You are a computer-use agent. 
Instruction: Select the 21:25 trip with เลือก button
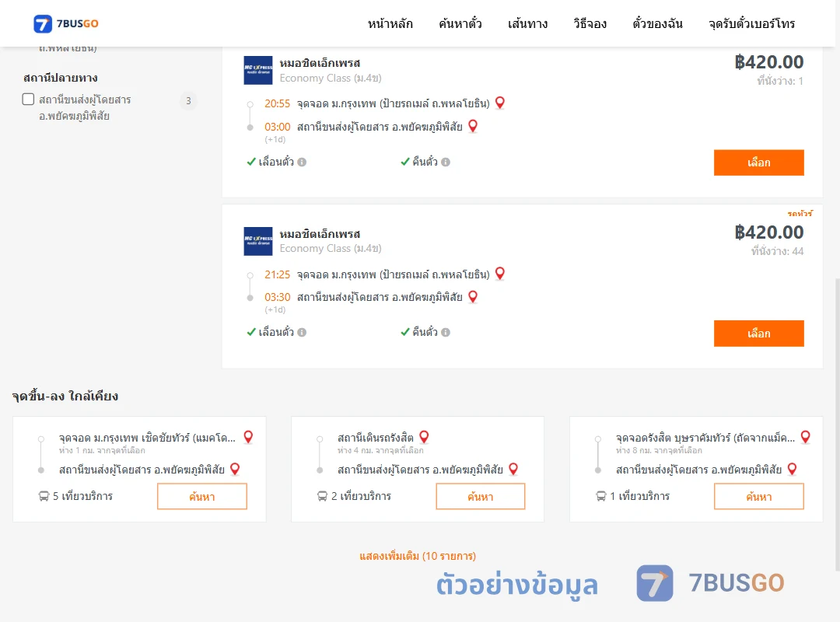[x=758, y=334]
